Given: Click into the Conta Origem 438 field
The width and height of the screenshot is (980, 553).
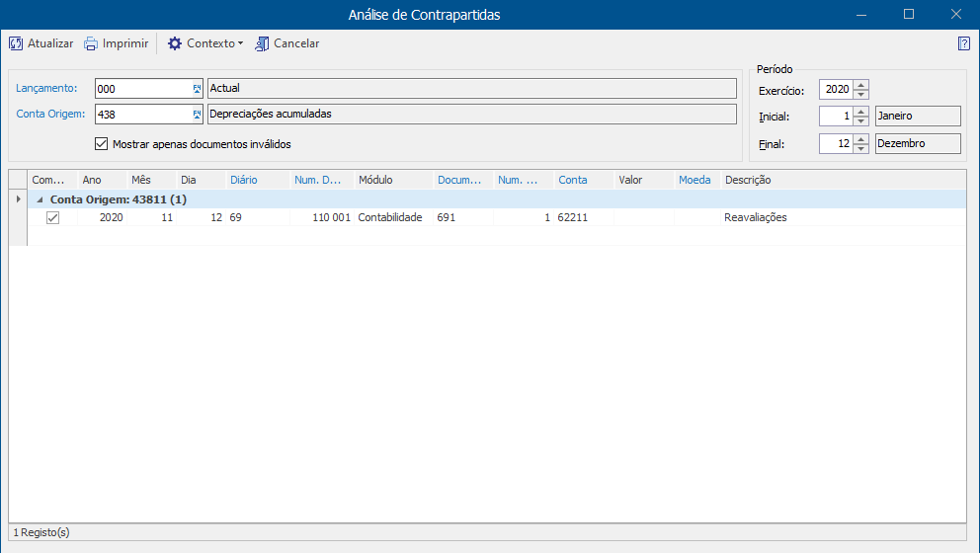Looking at the screenshot, I should [x=143, y=115].
